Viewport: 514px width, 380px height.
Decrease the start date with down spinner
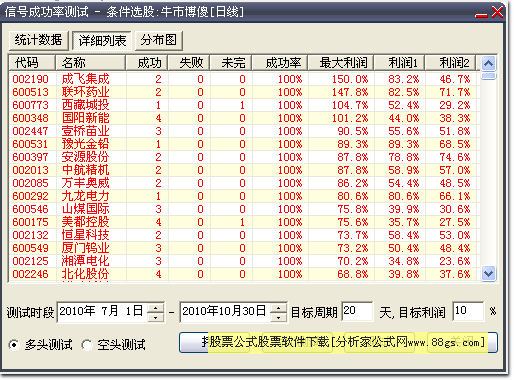[x=156, y=317]
